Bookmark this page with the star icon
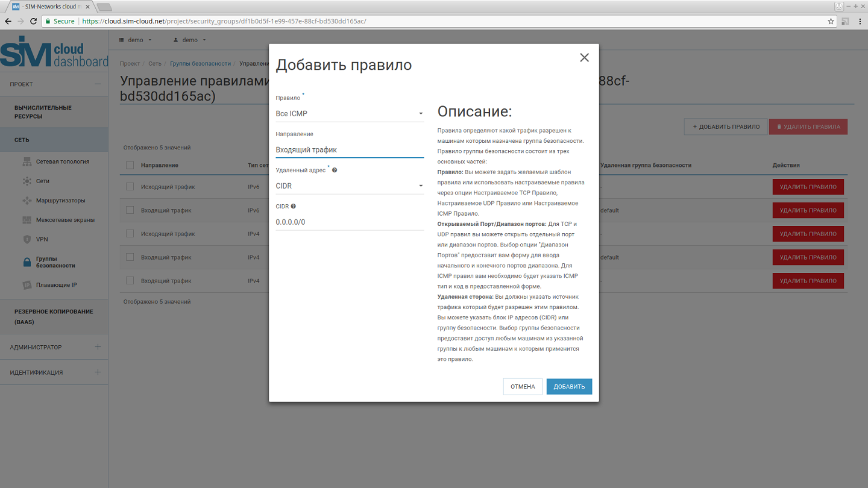 831,21
